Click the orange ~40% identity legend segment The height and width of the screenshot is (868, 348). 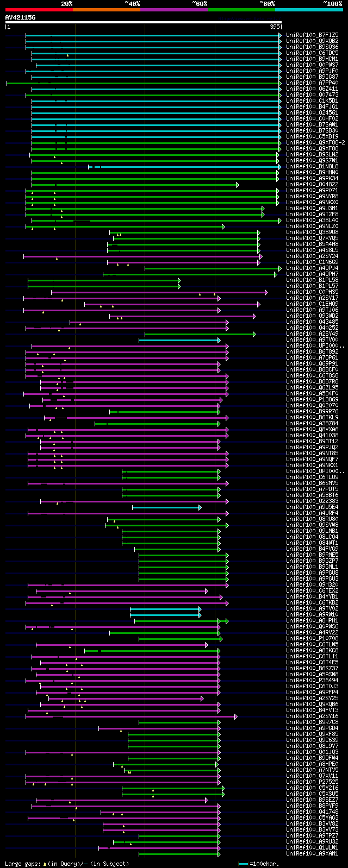107,9
